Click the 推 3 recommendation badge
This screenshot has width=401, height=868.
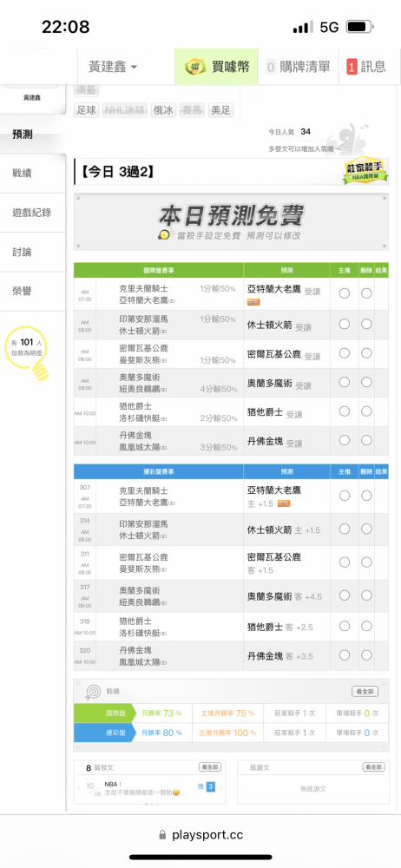[x=206, y=786]
